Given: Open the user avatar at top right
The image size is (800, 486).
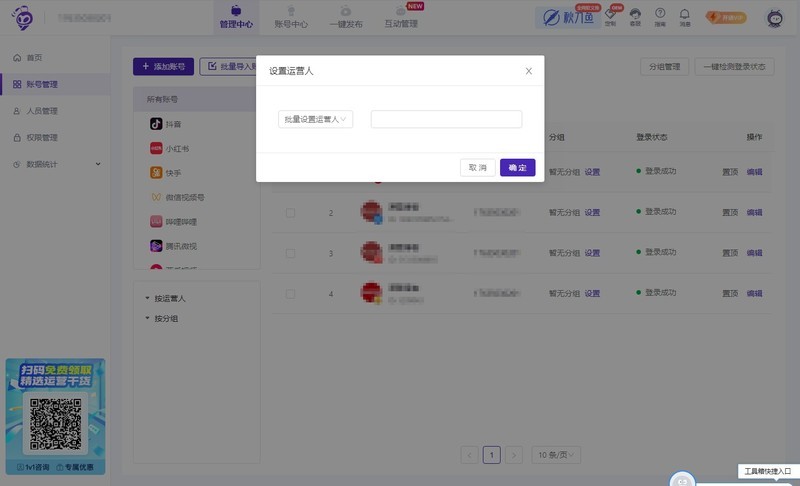Looking at the screenshot, I should point(775,18).
